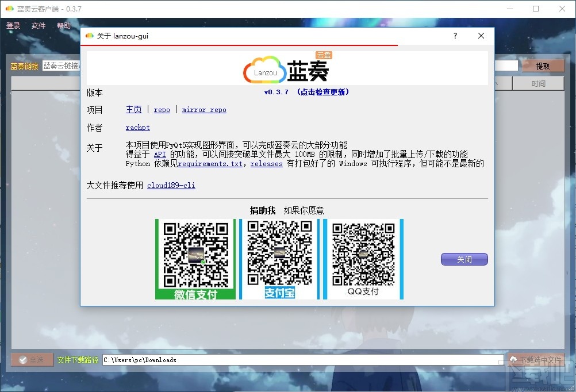Open the 登录 menu
576x392 pixels.
coord(13,25)
